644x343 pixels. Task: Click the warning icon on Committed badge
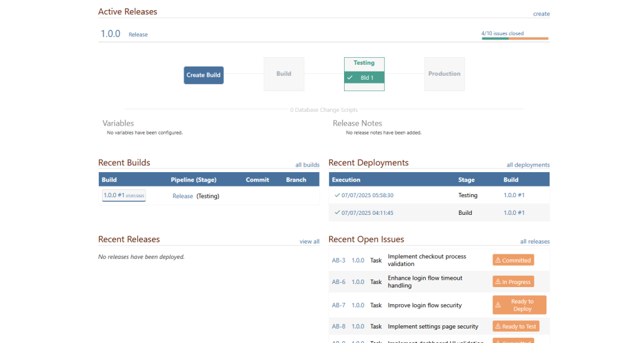coord(497,260)
